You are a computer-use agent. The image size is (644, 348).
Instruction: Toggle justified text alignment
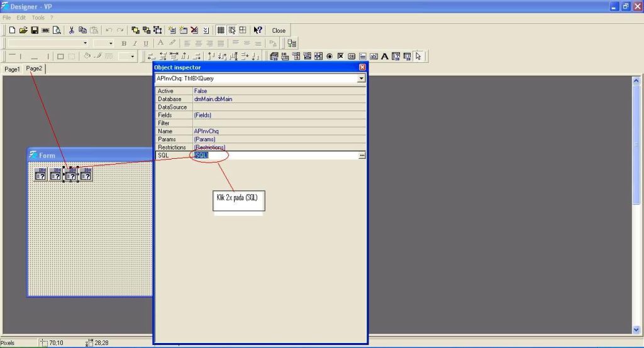(x=221, y=43)
